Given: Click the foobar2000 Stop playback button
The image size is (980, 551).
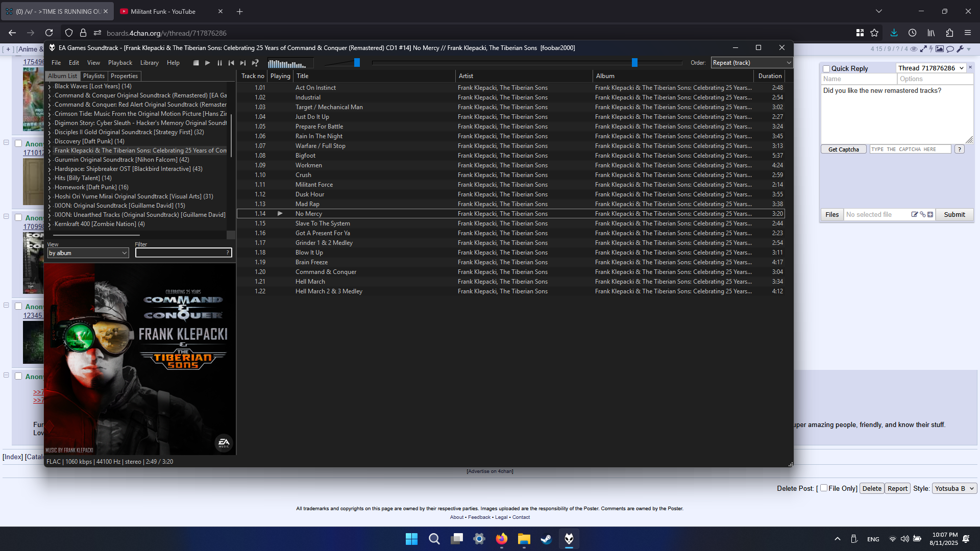Looking at the screenshot, I should click(196, 63).
